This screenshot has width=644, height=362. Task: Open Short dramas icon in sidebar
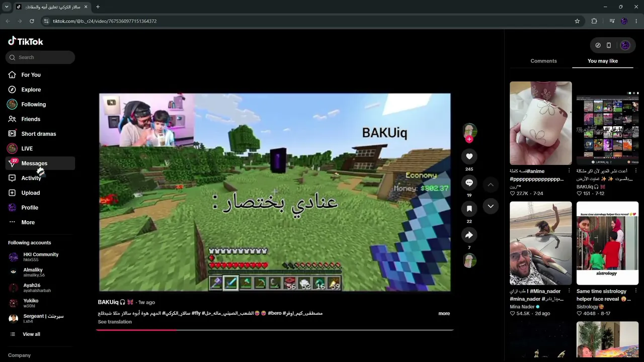click(12, 134)
